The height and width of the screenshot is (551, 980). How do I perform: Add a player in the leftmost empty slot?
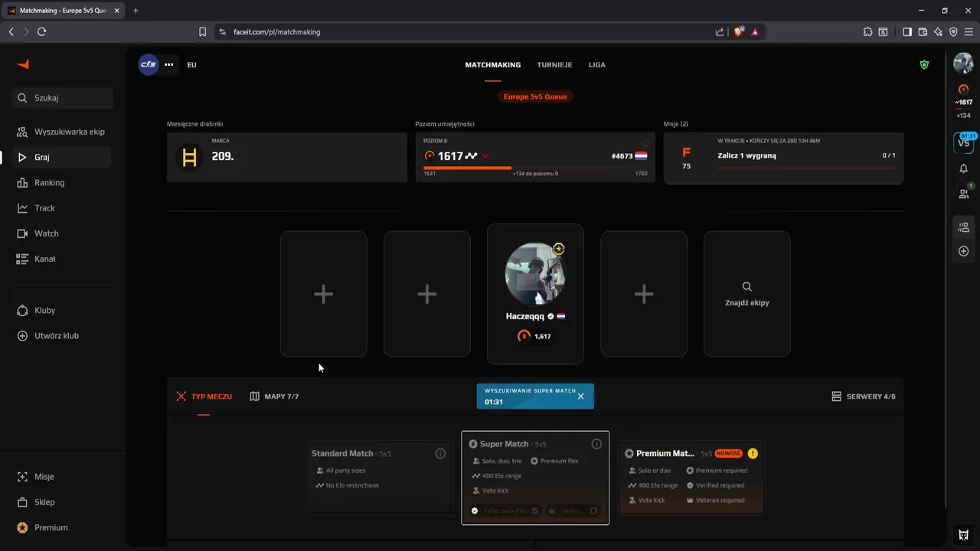(x=324, y=294)
